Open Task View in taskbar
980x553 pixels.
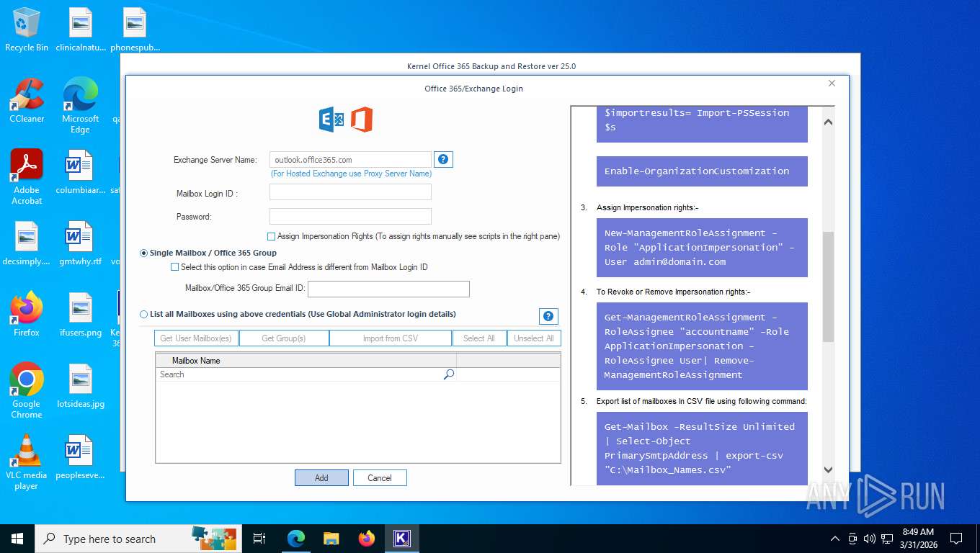click(259, 539)
